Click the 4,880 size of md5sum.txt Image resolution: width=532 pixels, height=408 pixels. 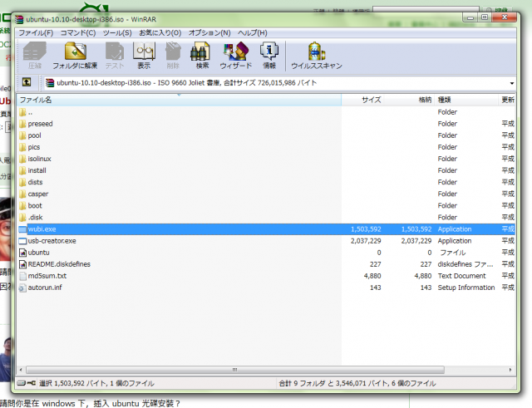click(372, 276)
